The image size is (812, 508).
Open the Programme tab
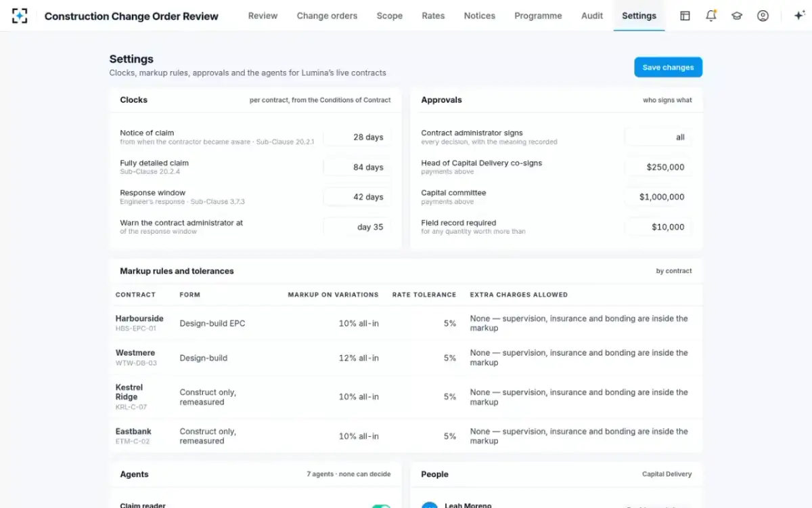click(x=538, y=16)
